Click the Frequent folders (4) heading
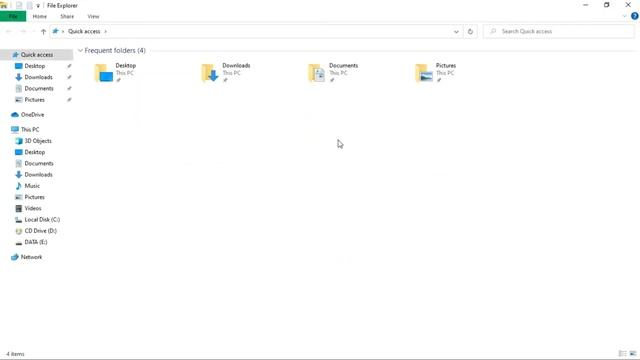The image size is (640, 360). point(115,51)
